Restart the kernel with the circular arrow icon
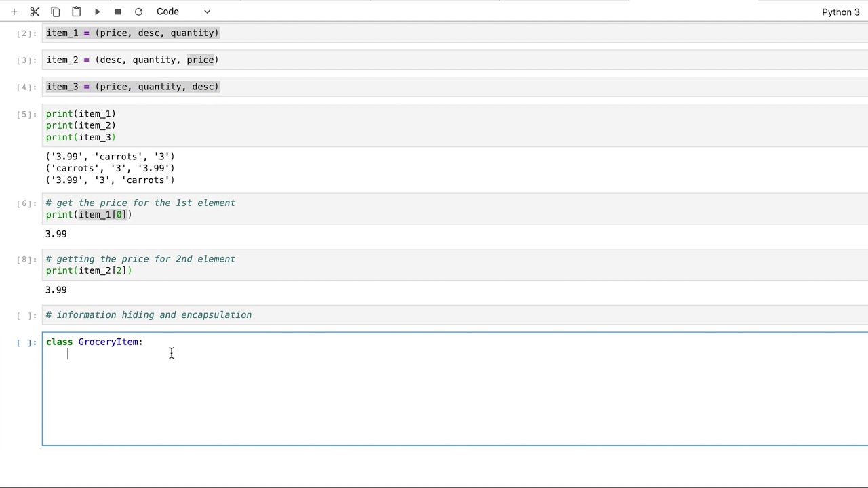The width and height of the screenshot is (868, 488). tap(138, 12)
